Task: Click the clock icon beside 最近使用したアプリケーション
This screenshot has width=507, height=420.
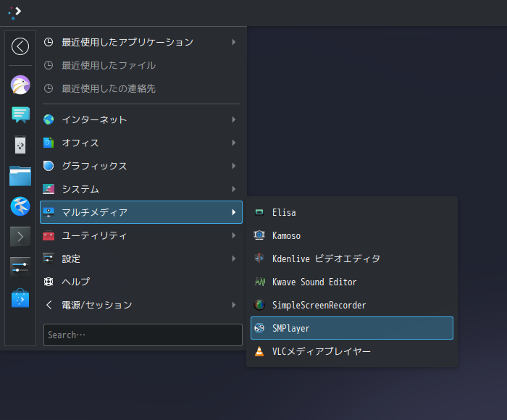Action: click(x=49, y=42)
